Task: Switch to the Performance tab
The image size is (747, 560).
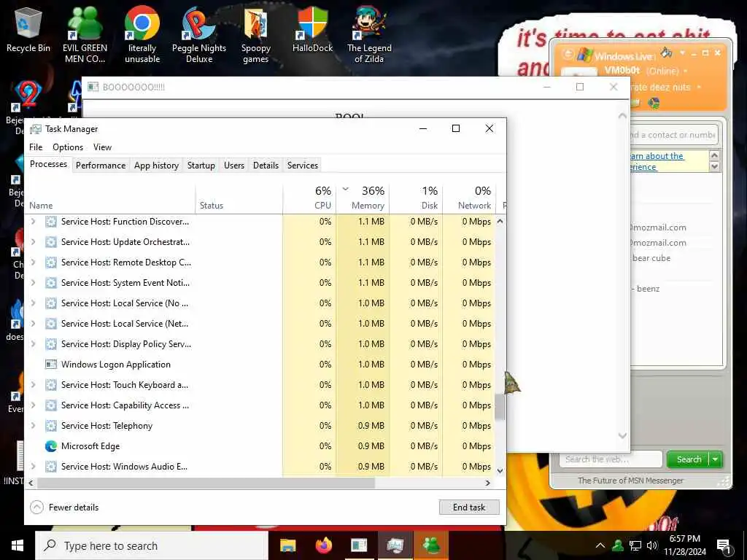Action: [x=101, y=166]
